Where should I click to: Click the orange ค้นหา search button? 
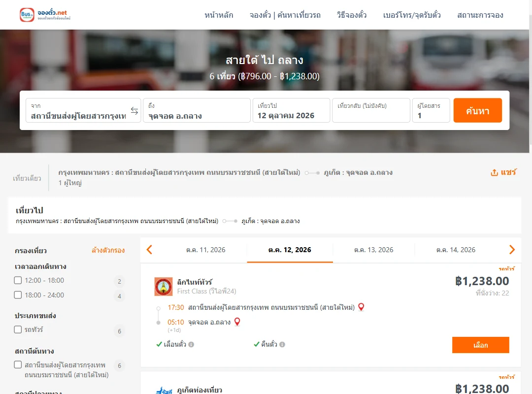(x=477, y=110)
